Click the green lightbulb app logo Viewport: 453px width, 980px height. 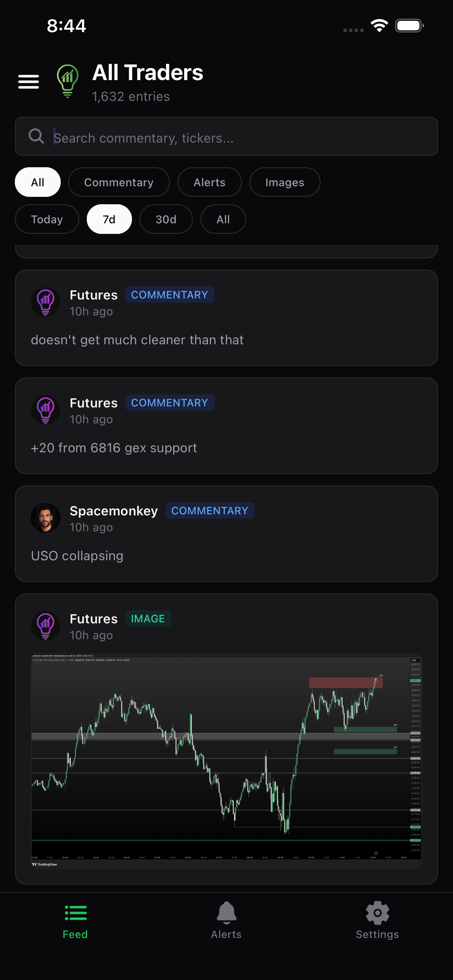coord(67,81)
